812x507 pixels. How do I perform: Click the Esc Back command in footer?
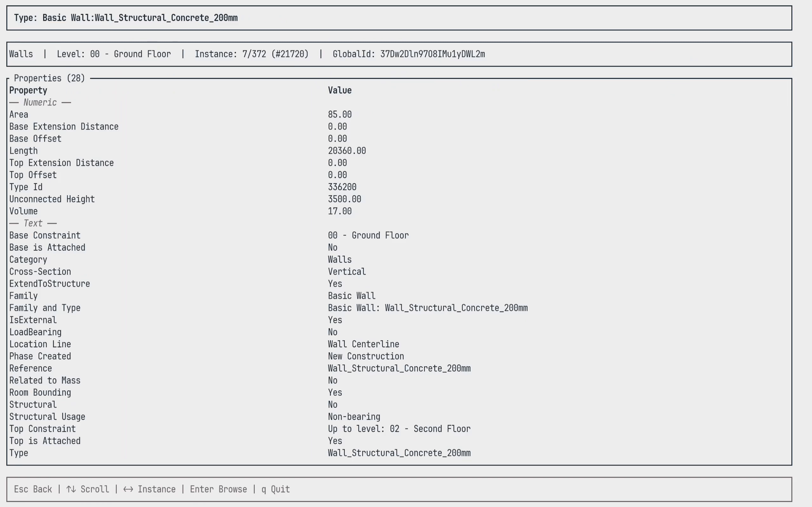[x=33, y=489]
